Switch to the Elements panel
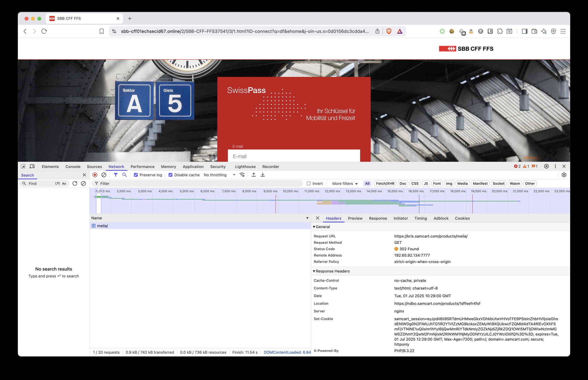The image size is (588, 380). (50, 167)
